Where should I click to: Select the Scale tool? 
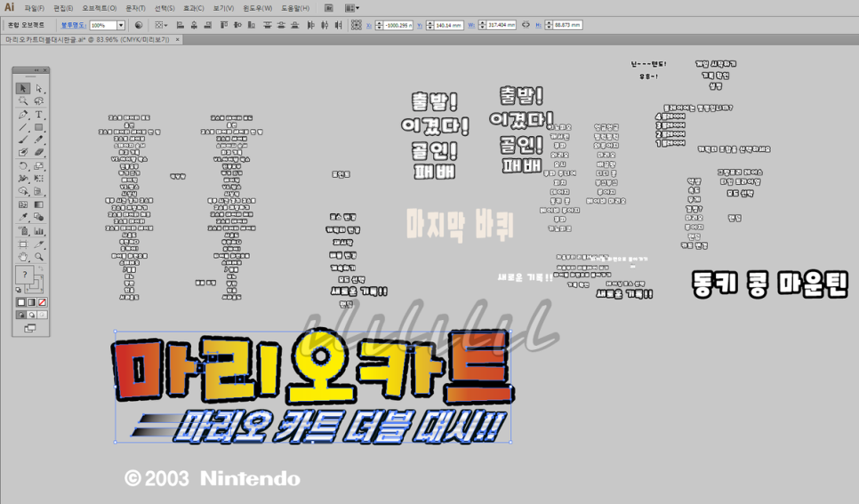click(x=39, y=165)
